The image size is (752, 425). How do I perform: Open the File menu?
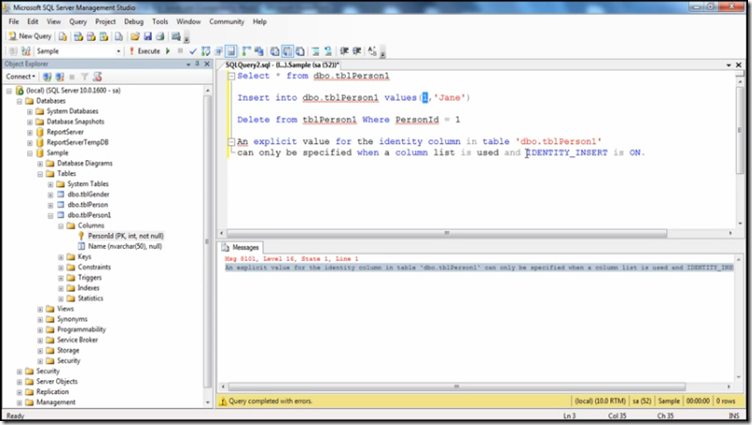pos(13,22)
